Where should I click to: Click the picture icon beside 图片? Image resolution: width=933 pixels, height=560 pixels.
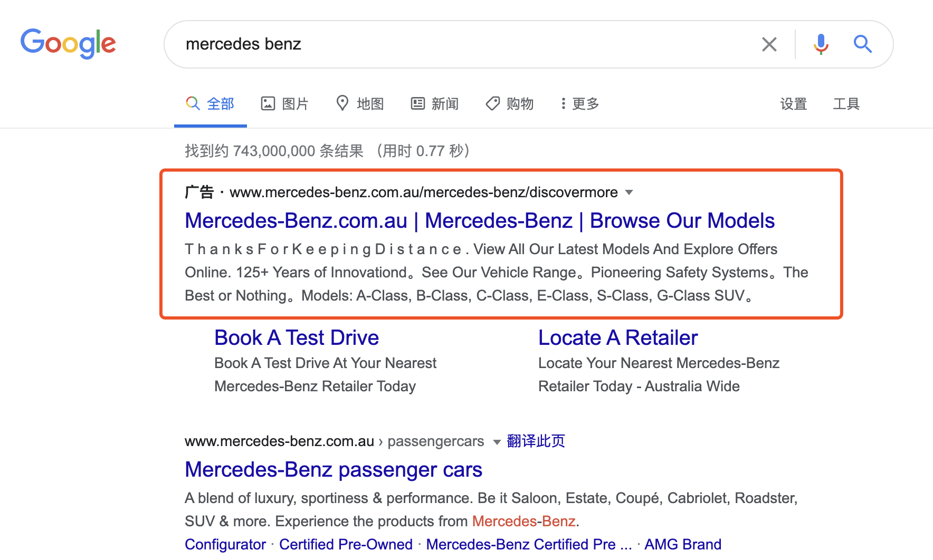[268, 103]
